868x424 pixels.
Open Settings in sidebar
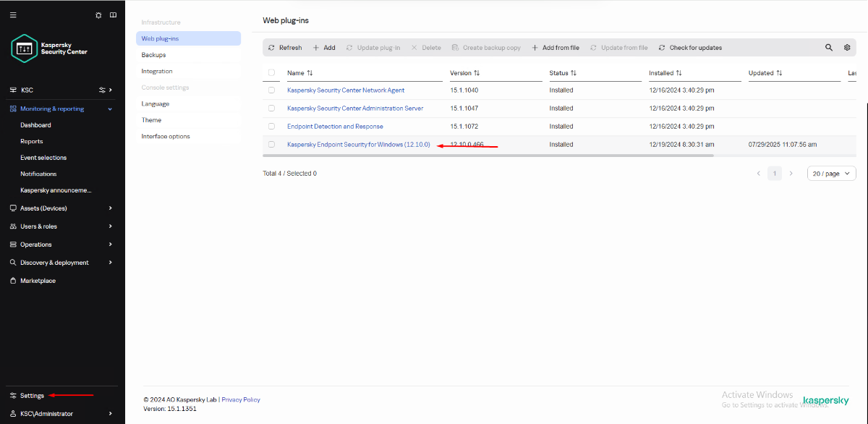pyautogui.click(x=32, y=396)
